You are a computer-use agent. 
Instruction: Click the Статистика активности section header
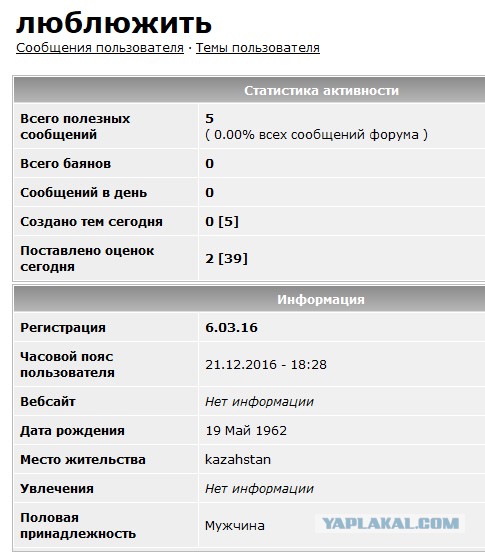pos(321,91)
